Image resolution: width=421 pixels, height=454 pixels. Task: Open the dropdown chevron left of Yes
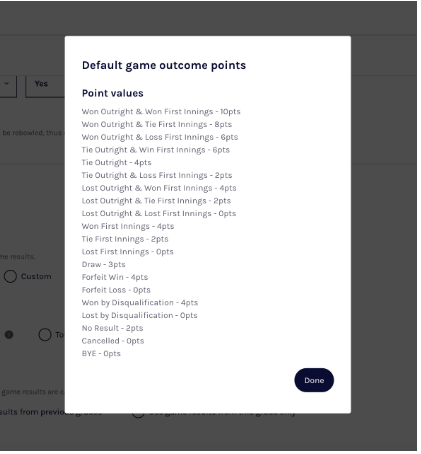[x=6, y=83]
